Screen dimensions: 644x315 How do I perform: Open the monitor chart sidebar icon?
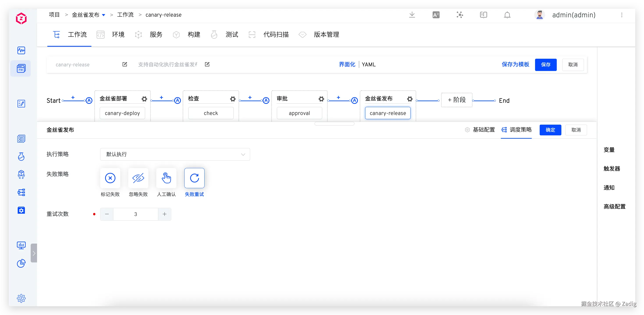21,245
